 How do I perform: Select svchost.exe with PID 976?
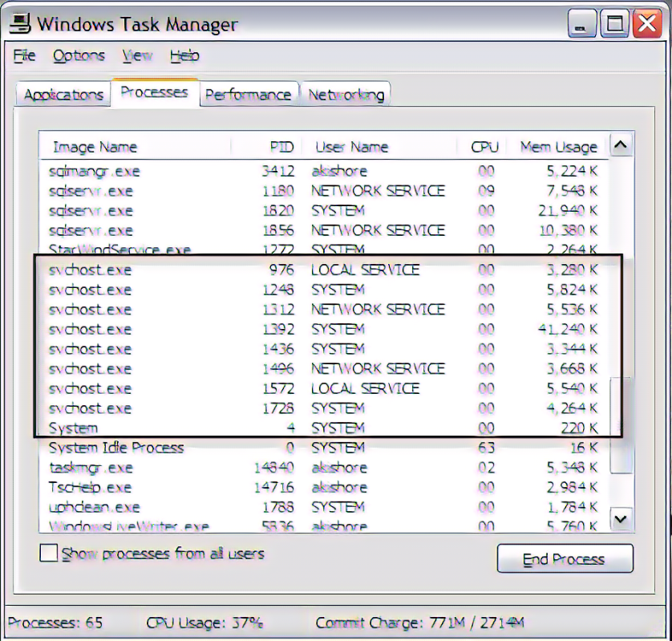pyautogui.click(x=323, y=270)
